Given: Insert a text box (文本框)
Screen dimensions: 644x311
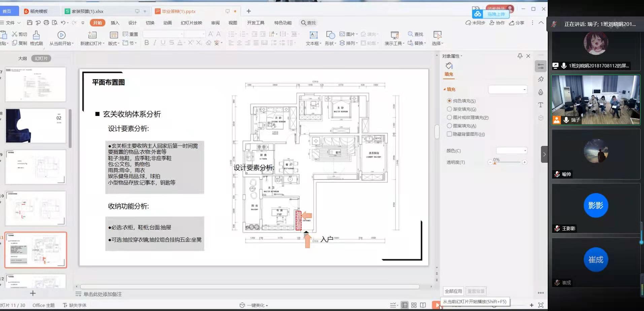Looking at the screenshot, I should tap(313, 35).
